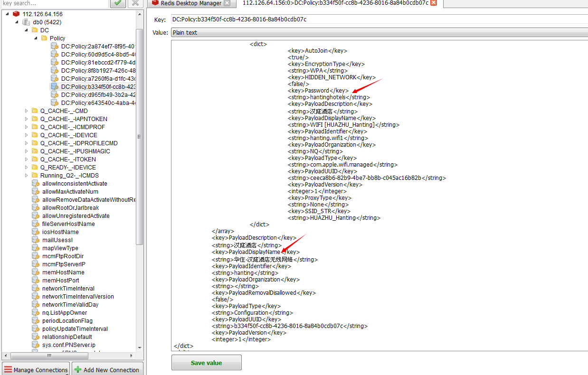Open the mapViewType key icon
Image resolution: width=588 pixels, height=375 pixels.
(35, 248)
